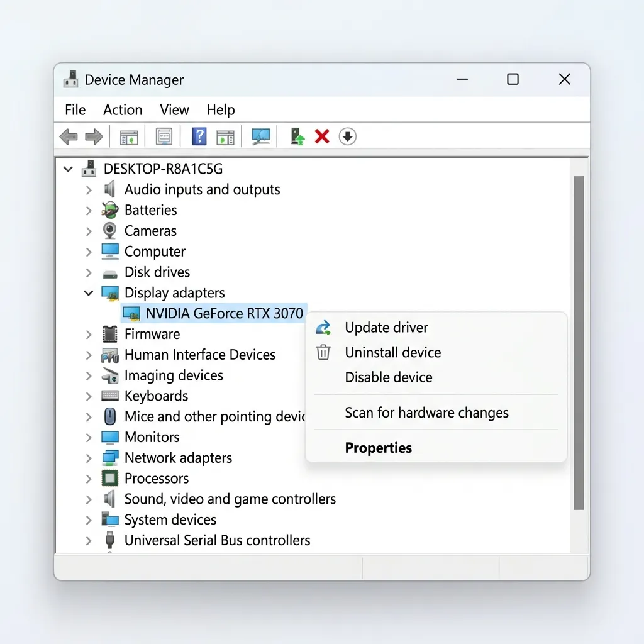Select the Universal Serial Bus controllers row
644x644 pixels.
tap(217, 540)
